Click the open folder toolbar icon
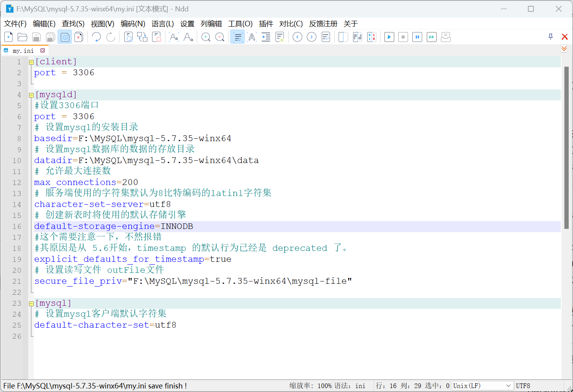This screenshot has width=573, height=392. point(22,37)
